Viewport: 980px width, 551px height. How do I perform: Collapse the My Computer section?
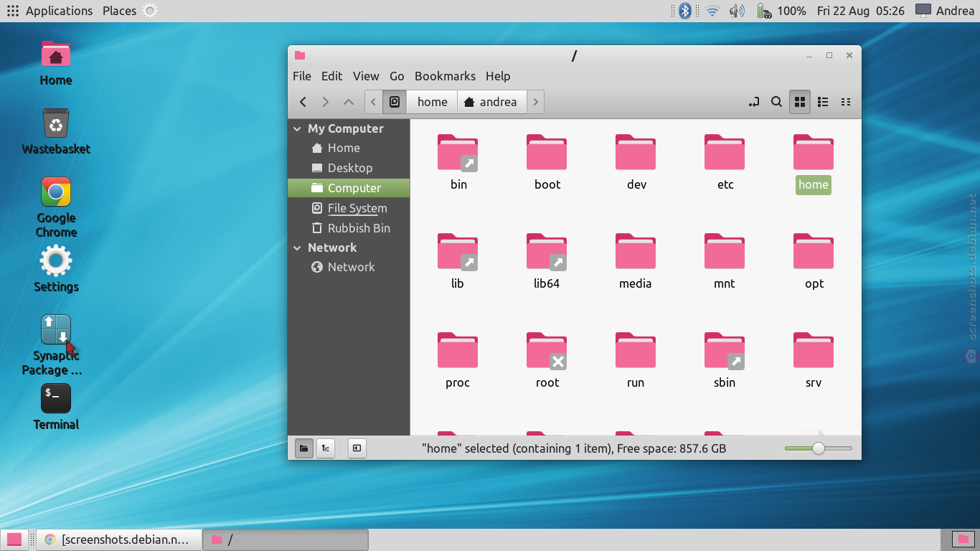(x=298, y=129)
